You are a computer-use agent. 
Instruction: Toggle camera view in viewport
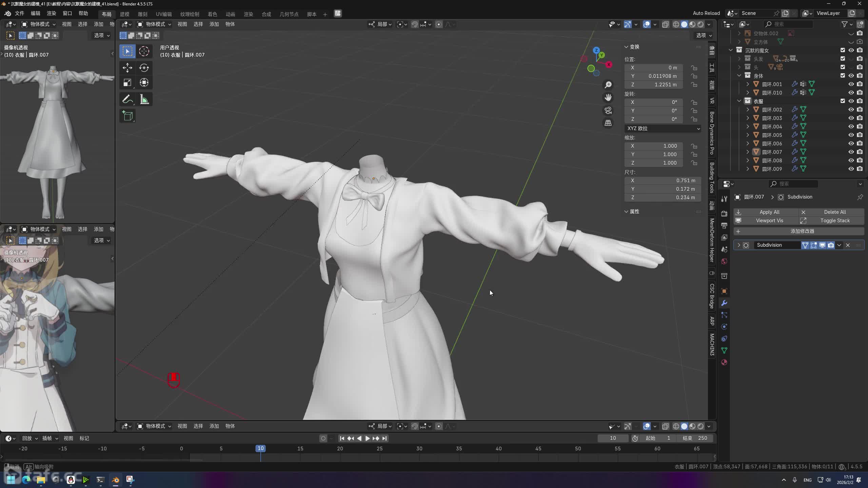click(608, 110)
